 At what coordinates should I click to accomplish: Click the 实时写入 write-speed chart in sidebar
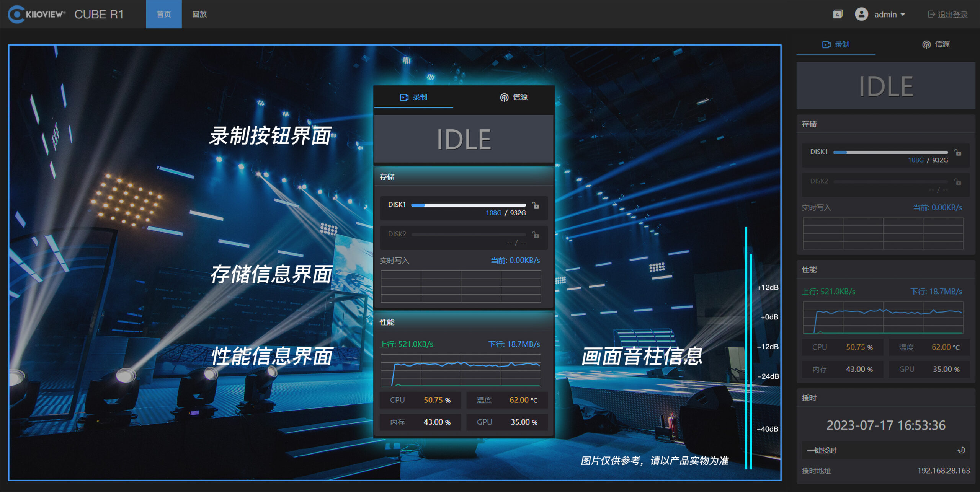pyautogui.click(x=883, y=233)
